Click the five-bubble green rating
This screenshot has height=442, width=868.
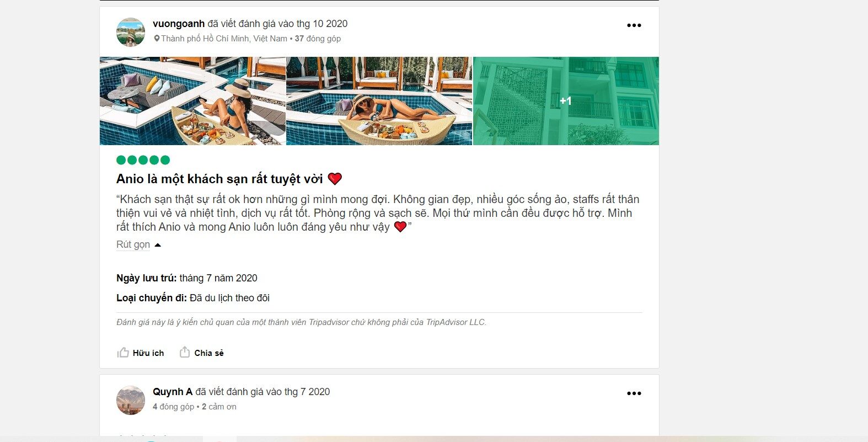tap(143, 160)
